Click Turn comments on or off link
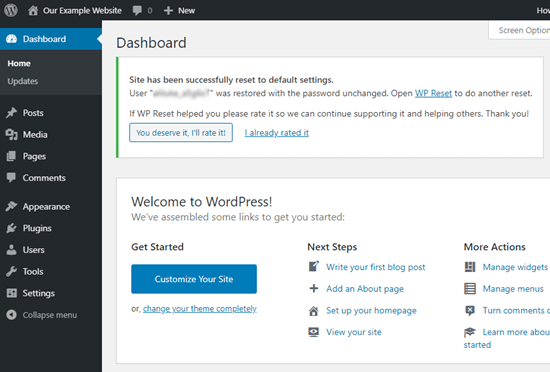This screenshot has height=372, width=550. tap(516, 311)
